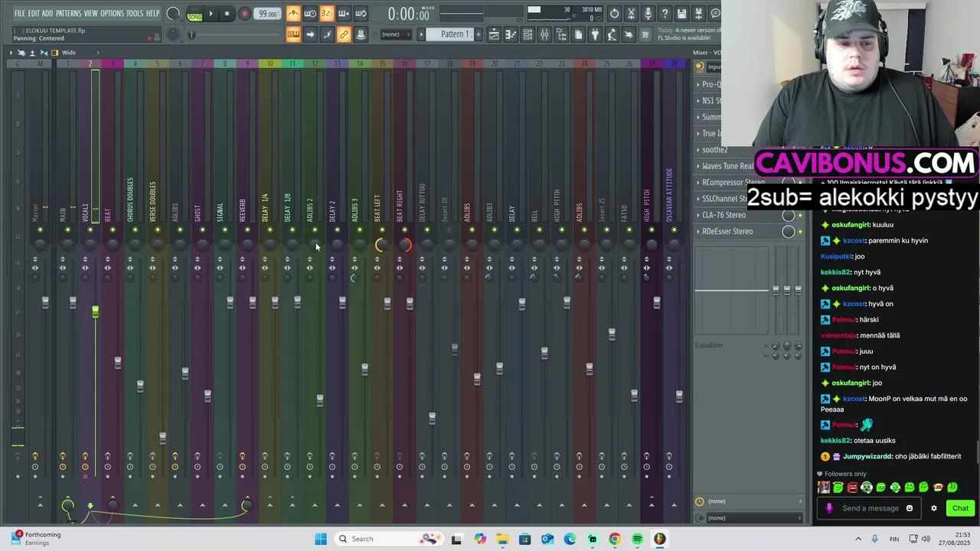This screenshot has height=551, width=980.
Task: Toggle Song/Pattern mode switch
Action: pyautogui.click(x=194, y=14)
